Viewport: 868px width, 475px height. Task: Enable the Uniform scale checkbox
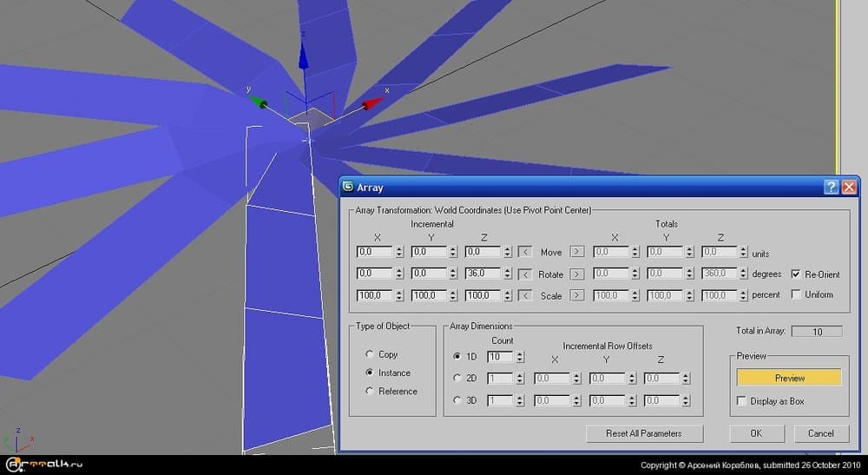tap(796, 295)
